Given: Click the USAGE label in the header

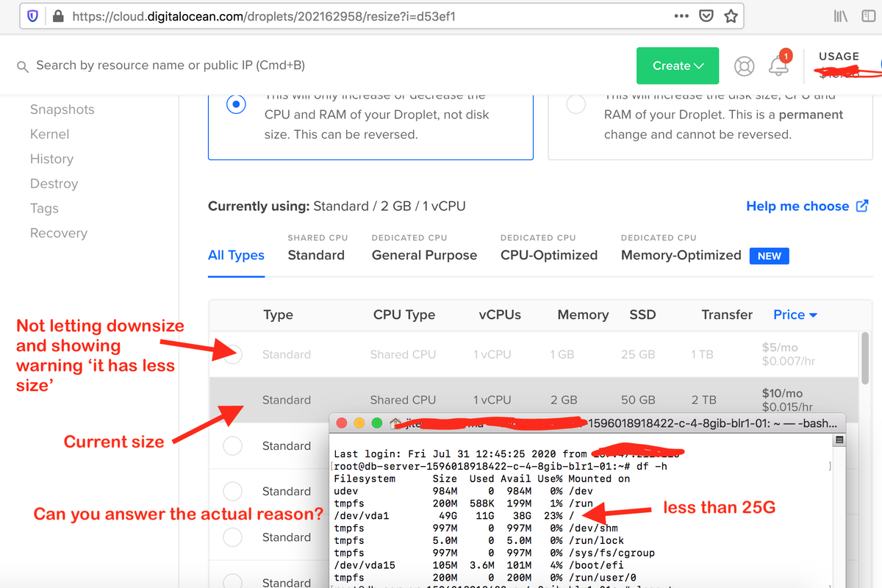Looking at the screenshot, I should point(839,56).
